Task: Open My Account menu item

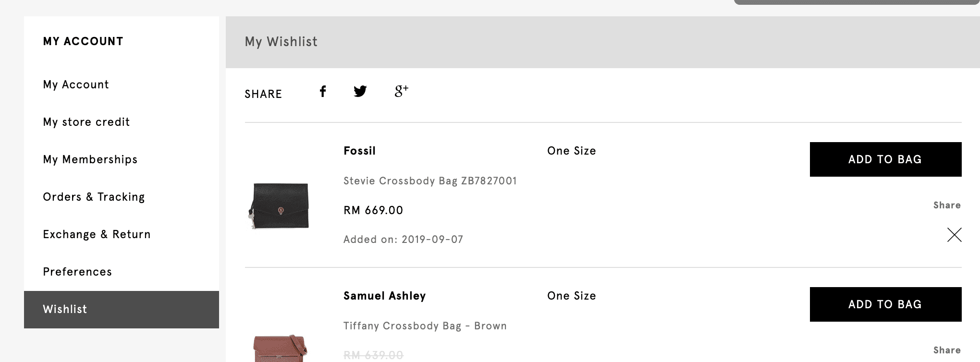Action: pyautogui.click(x=76, y=84)
